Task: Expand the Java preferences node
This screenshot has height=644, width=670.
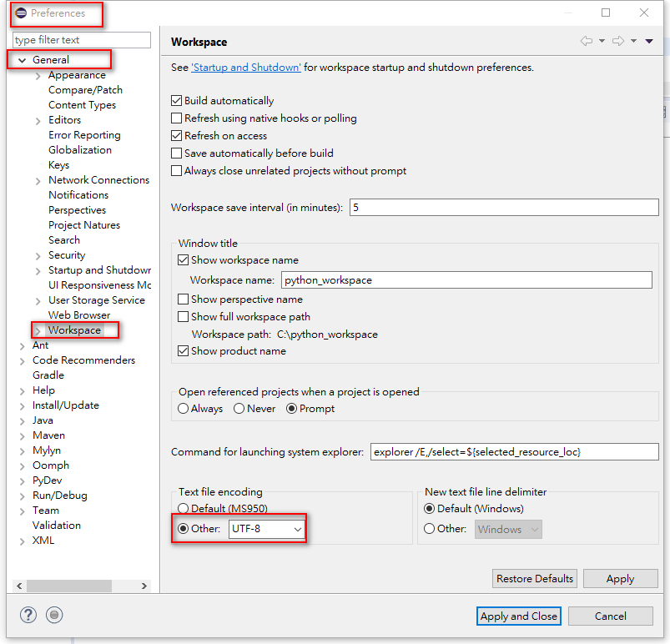Action: [x=23, y=421]
